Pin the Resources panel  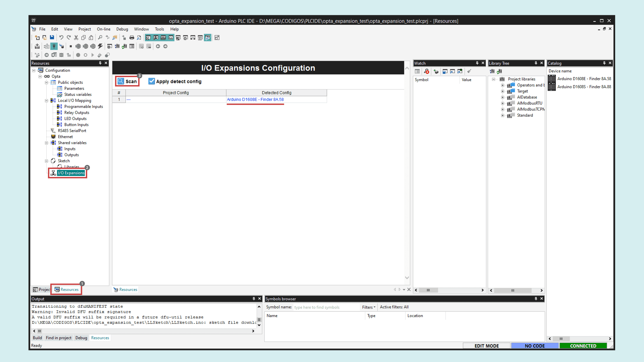(100, 63)
